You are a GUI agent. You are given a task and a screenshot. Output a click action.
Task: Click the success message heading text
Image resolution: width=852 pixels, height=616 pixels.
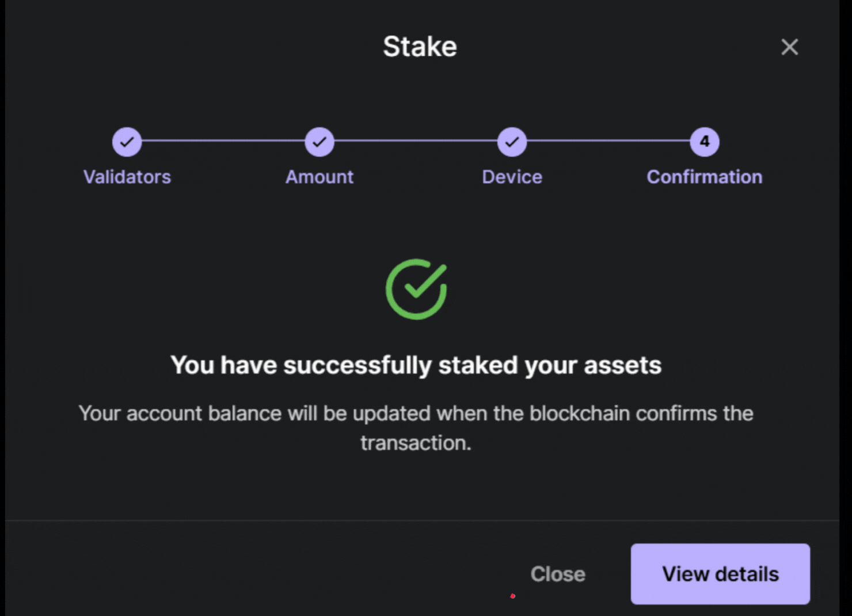(416, 365)
